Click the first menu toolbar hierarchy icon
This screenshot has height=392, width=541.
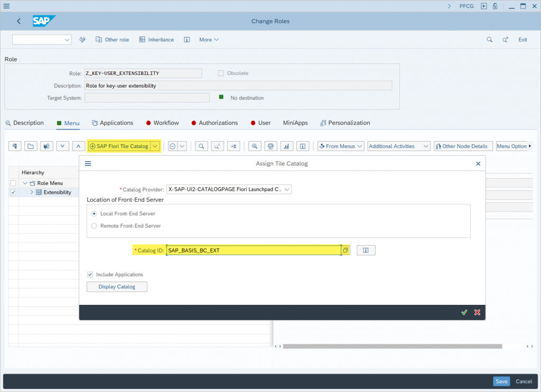coord(15,146)
